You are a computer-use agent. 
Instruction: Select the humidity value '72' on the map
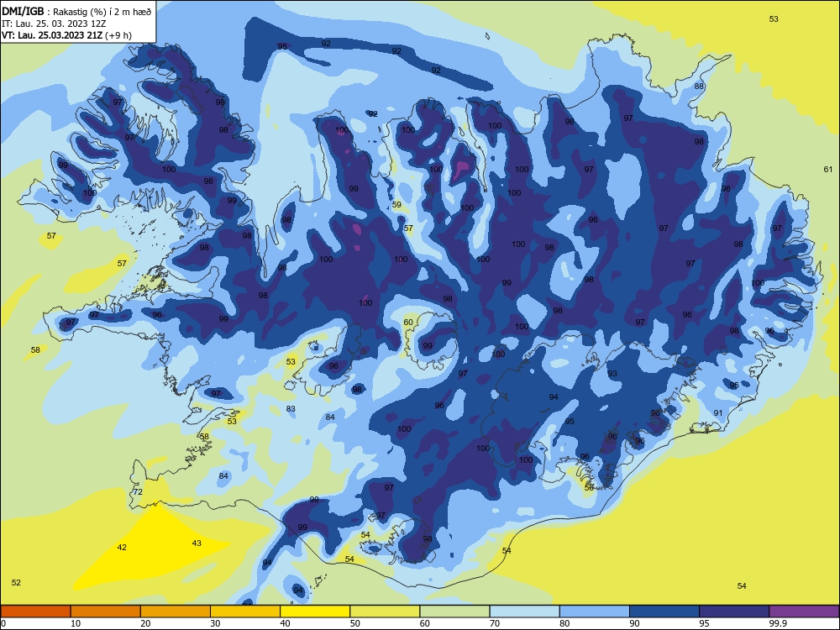pyautogui.click(x=138, y=491)
